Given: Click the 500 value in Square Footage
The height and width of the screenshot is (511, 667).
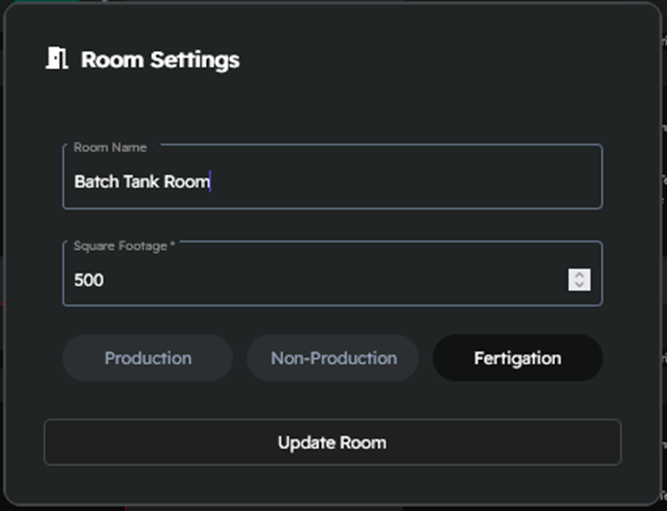Looking at the screenshot, I should pyautogui.click(x=89, y=280).
